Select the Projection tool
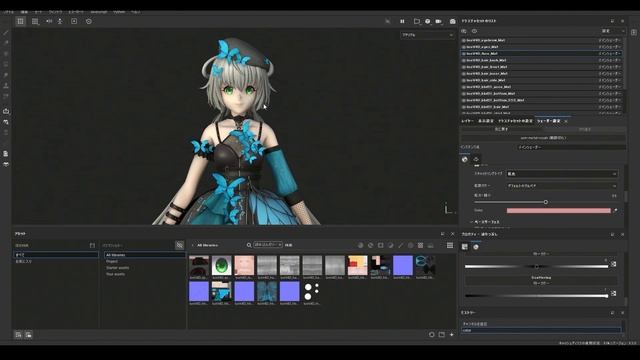 coord(6,53)
